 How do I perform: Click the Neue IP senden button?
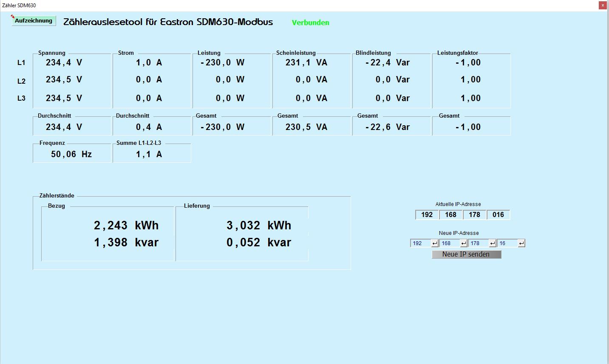[466, 254]
